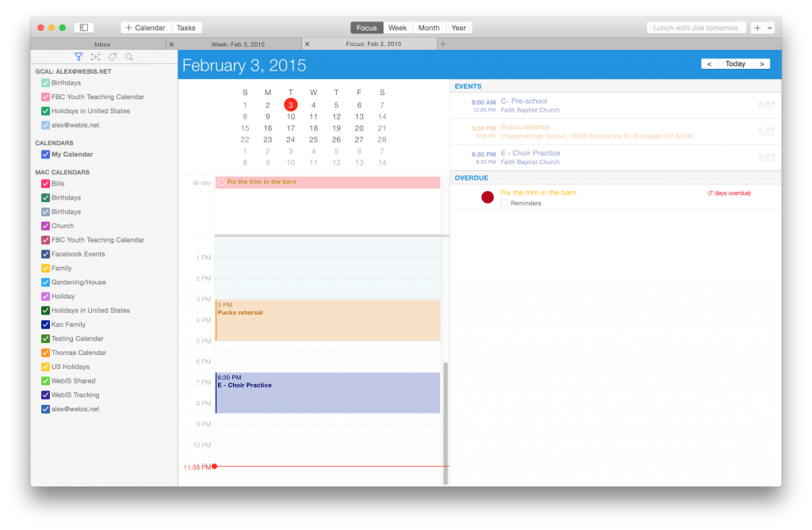Click the Today button
This screenshot has height=530, width=812.
[x=734, y=63]
